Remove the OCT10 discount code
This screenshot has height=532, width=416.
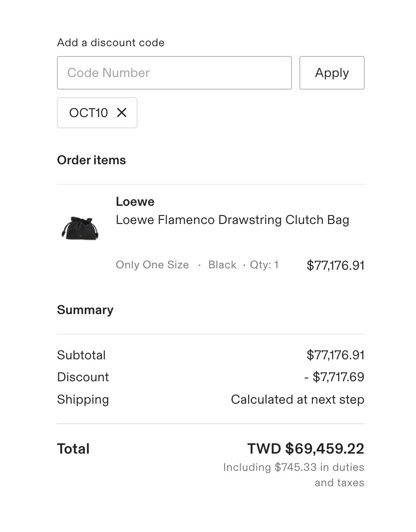point(122,112)
